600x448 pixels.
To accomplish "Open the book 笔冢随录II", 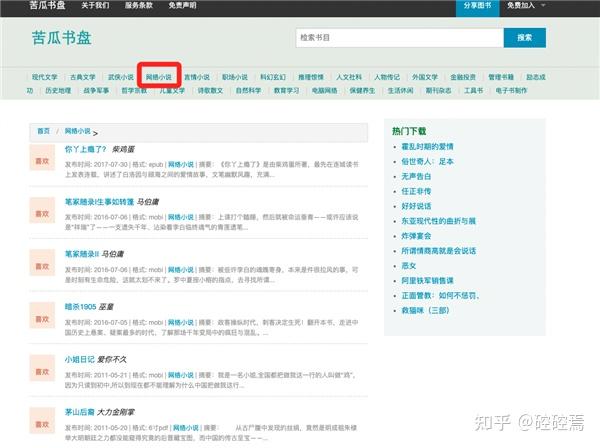I will [x=82, y=254].
